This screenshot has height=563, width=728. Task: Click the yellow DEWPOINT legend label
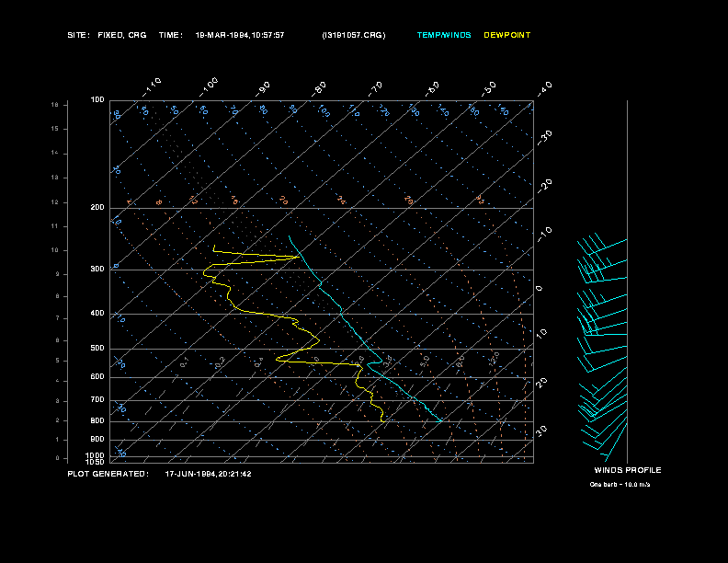[507, 35]
